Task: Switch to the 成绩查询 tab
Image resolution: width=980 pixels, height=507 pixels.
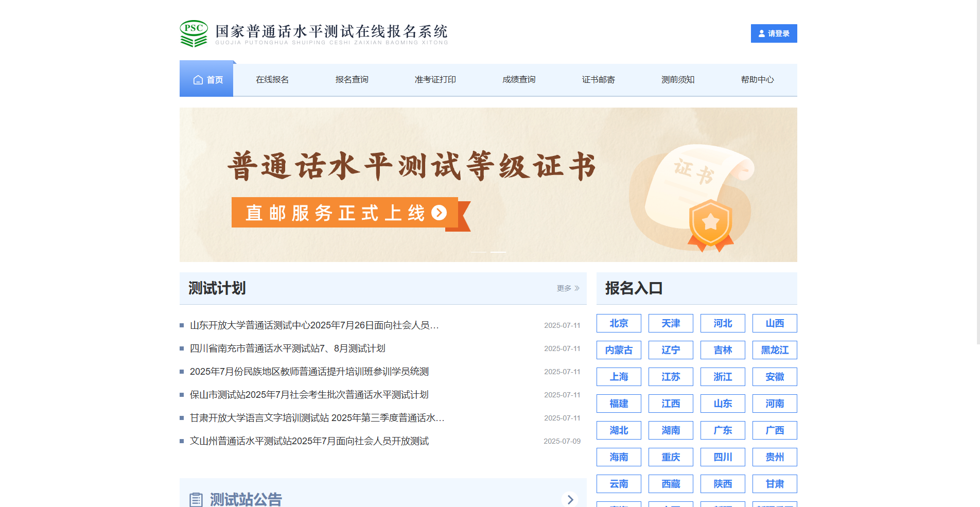Action: pos(518,79)
